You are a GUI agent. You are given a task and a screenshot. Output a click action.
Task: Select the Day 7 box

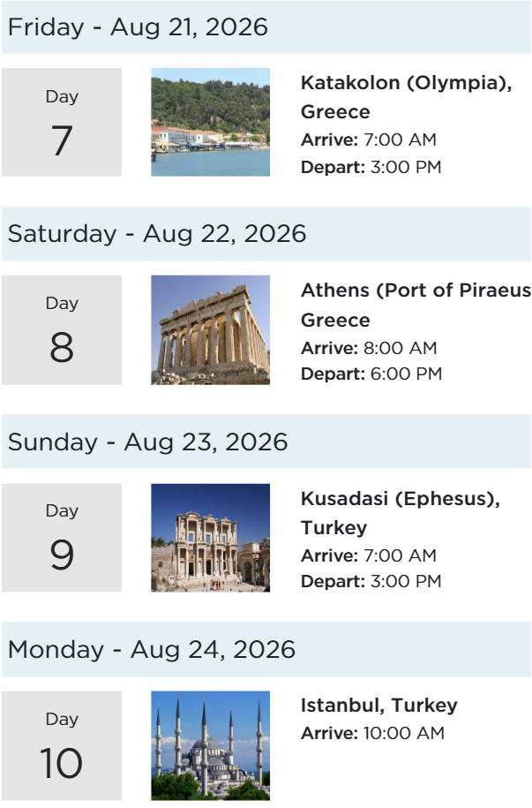point(61,122)
